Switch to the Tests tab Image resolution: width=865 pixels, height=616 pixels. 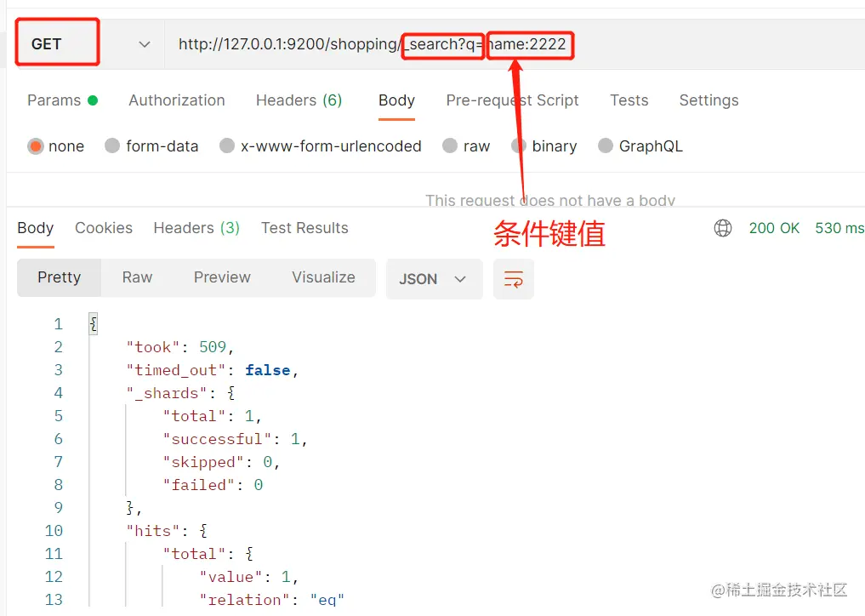(629, 100)
